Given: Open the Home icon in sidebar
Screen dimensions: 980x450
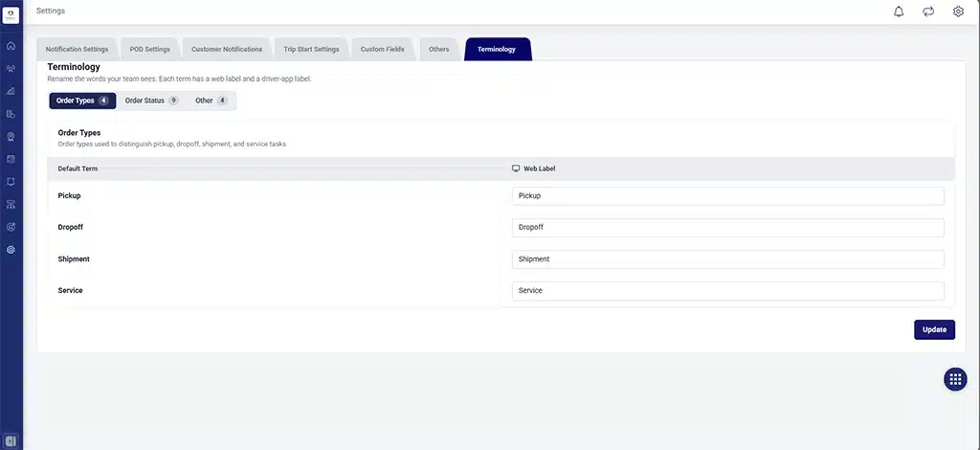Looking at the screenshot, I should (11, 46).
